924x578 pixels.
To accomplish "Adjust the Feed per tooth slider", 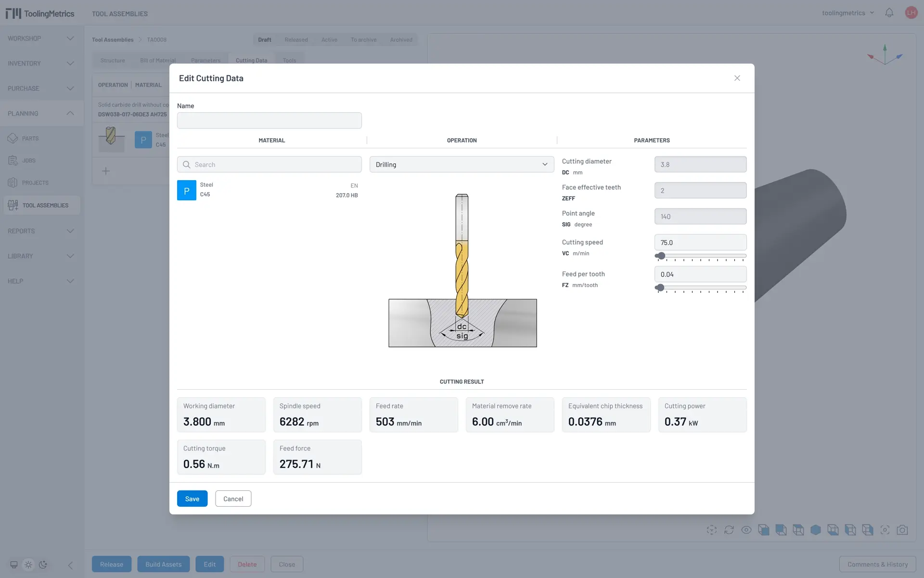I will coord(700,288).
